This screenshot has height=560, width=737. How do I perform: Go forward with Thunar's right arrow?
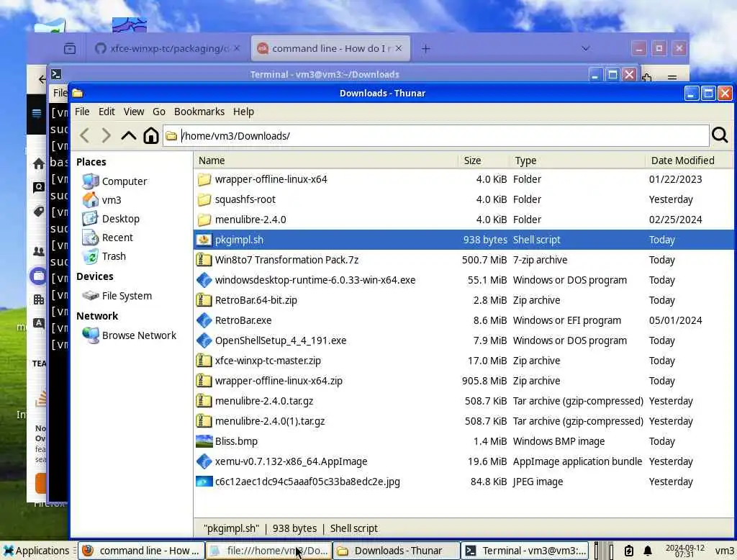click(x=107, y=136)
